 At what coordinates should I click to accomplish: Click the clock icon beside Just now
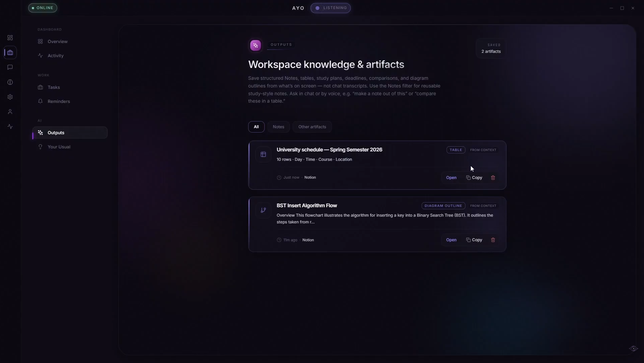click(279, 178)
